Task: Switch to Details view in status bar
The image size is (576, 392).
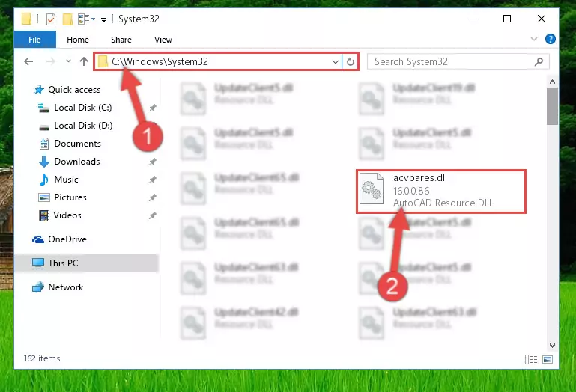Action: (531, 359)
